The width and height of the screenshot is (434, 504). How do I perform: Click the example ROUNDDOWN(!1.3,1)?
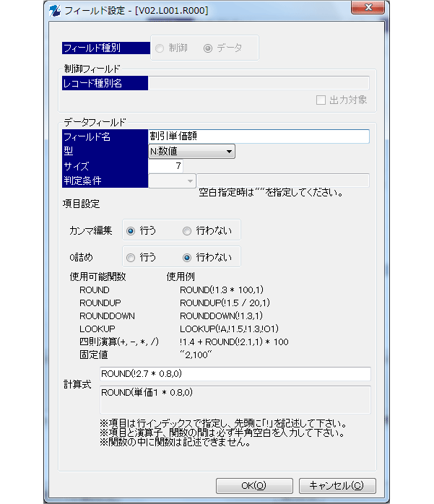[x=221, y=316]
